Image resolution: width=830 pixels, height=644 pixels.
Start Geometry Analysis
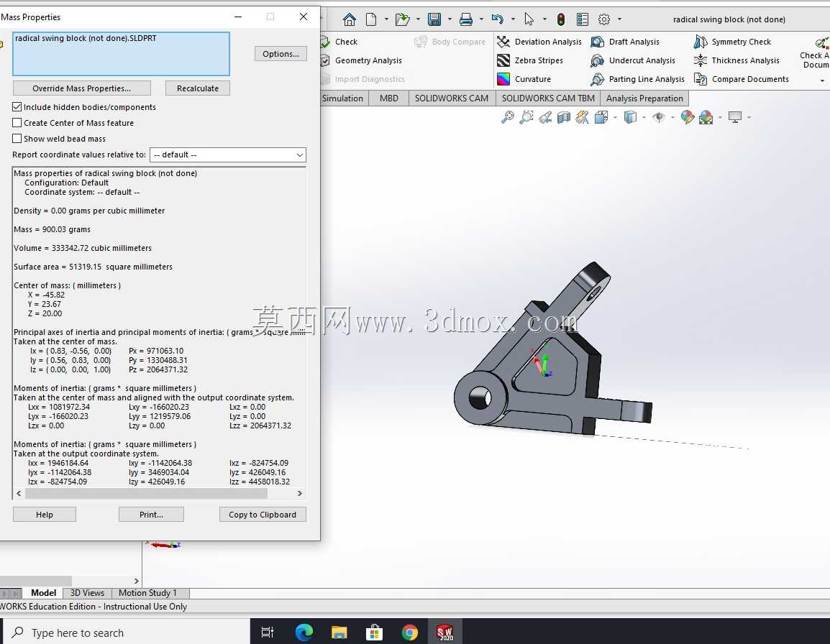coord(362,60)
